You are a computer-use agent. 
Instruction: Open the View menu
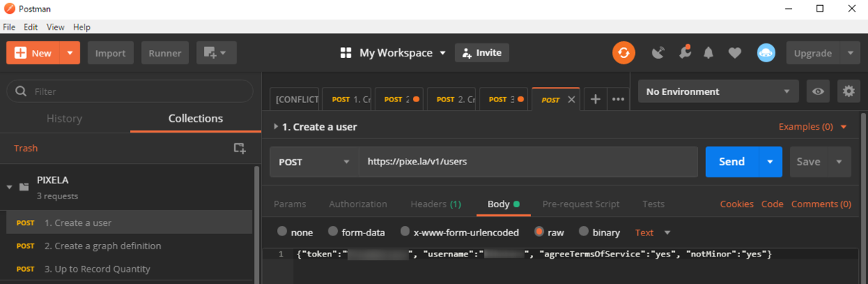pos(56,27)
